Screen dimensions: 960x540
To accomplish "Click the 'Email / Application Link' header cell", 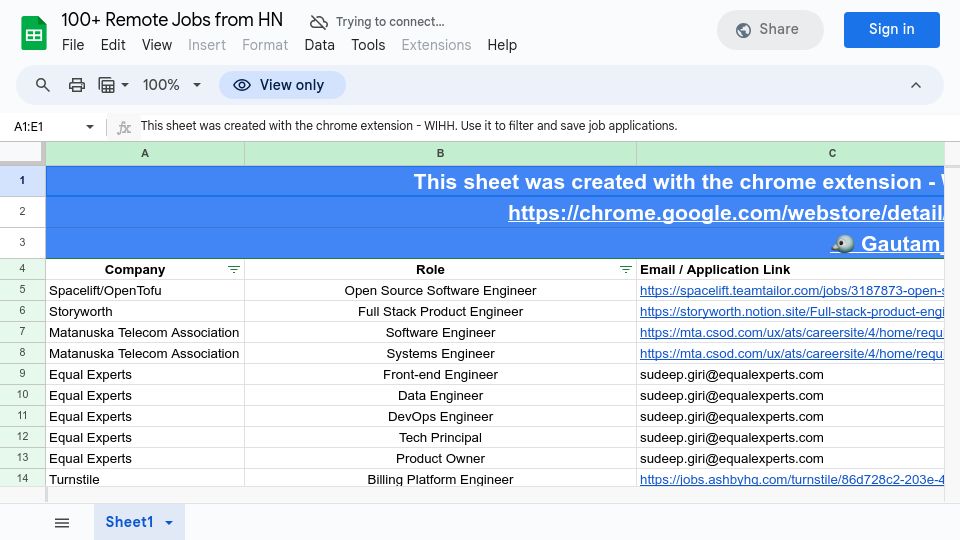I will pyautogui.click(x=790, y=269).
